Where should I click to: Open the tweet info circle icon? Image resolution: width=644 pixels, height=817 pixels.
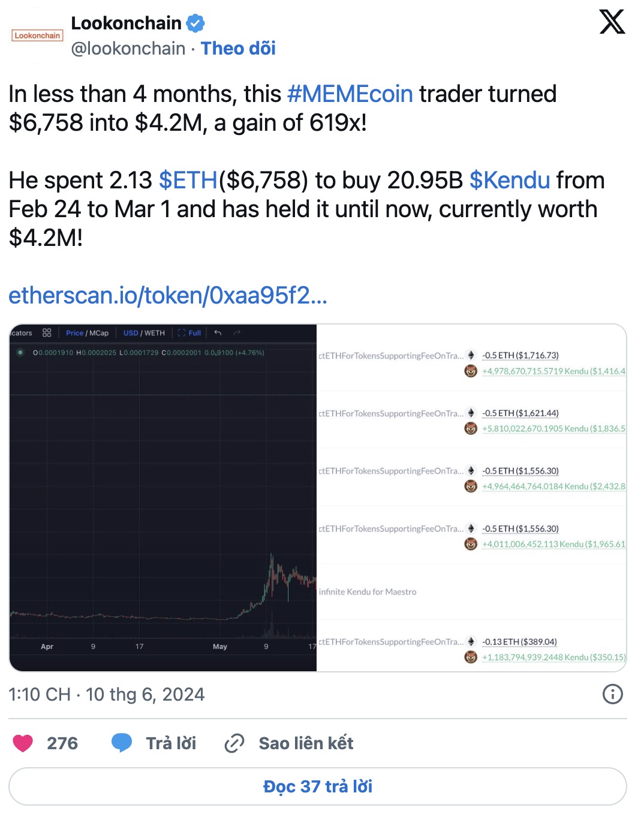coord(612,694)
